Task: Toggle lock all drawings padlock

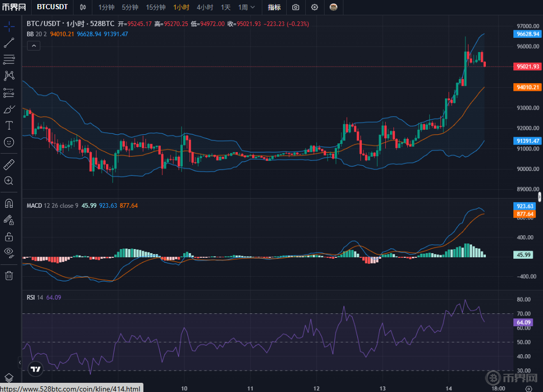Action: [9, 236]
